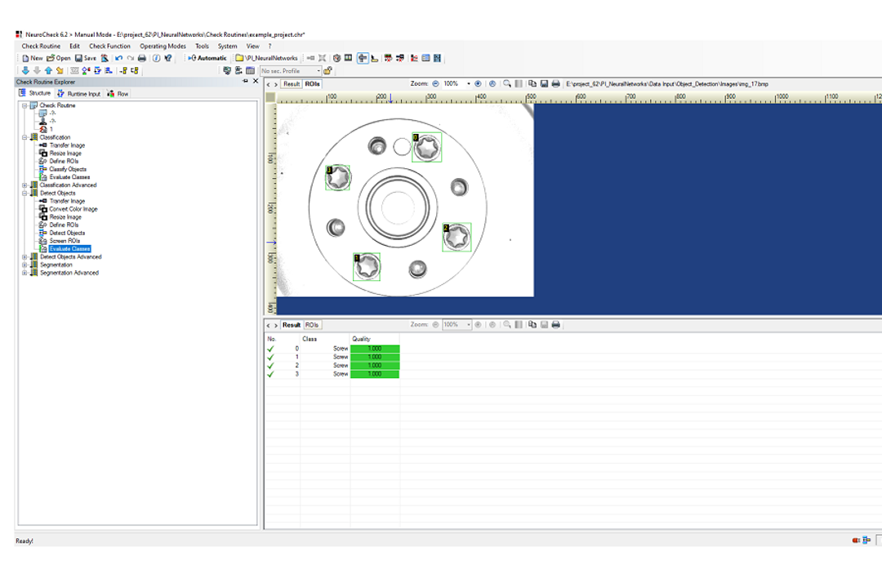The height and width of the screenshot is (588, 882).
Task: Print from the main toolbar
Action: click(142, 58)
